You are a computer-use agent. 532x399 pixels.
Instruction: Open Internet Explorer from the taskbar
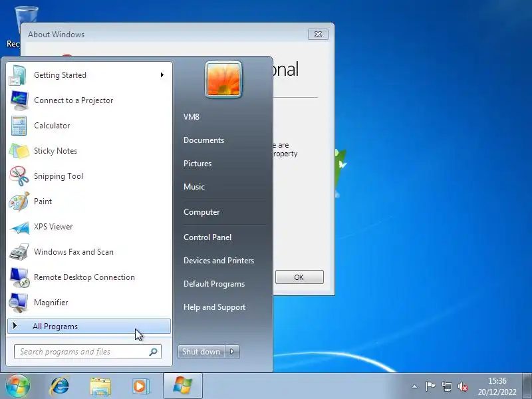(x=59, y=386)
